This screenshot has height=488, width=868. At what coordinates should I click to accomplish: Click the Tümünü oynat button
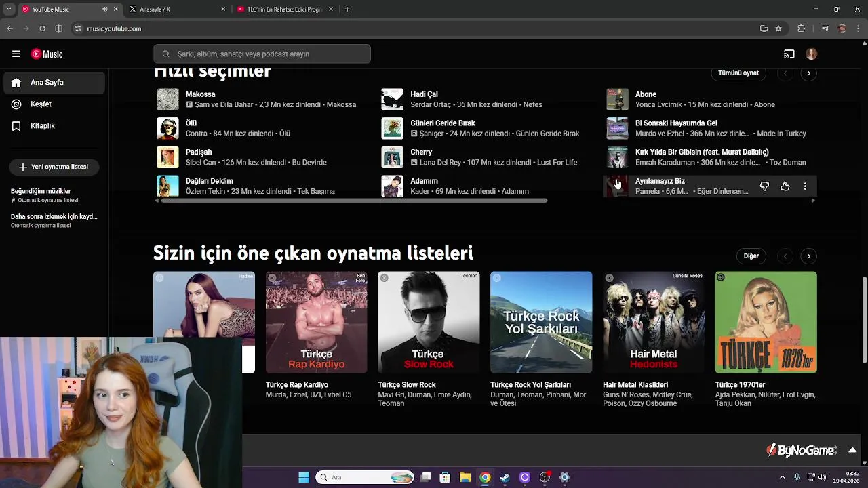(738, 73)
